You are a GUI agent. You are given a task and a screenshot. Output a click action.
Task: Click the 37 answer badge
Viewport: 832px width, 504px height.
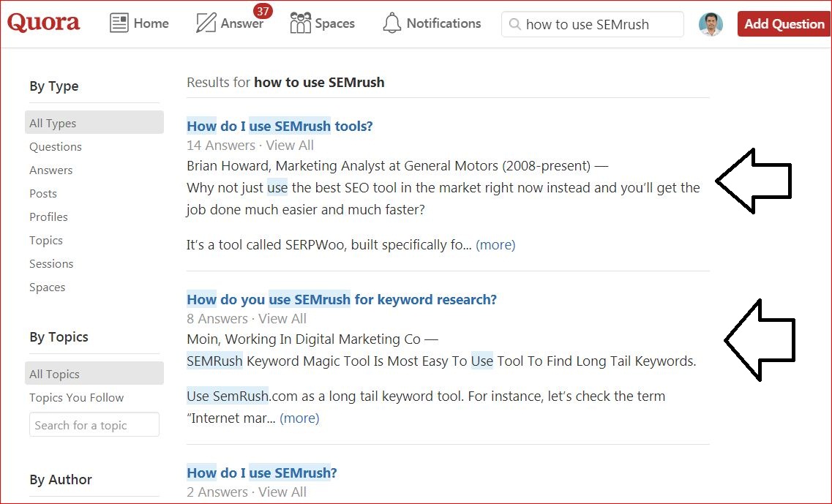(x=263, y=11)
